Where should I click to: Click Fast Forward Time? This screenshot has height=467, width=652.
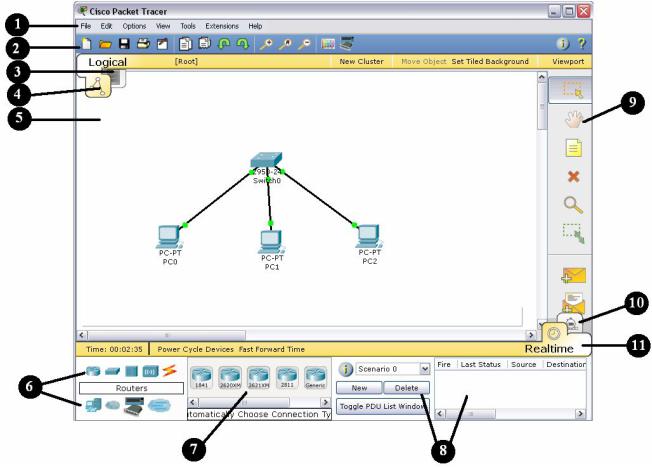coord(272,349)
